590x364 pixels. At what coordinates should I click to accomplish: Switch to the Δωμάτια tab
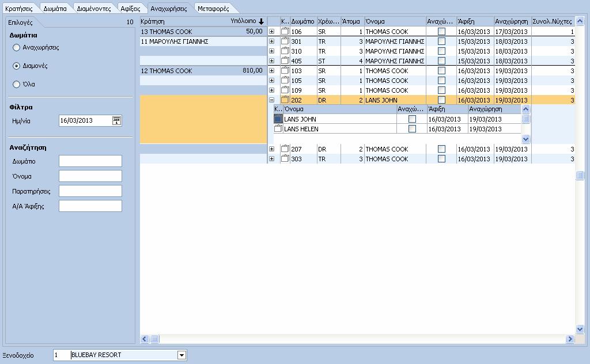pos(55,8)
